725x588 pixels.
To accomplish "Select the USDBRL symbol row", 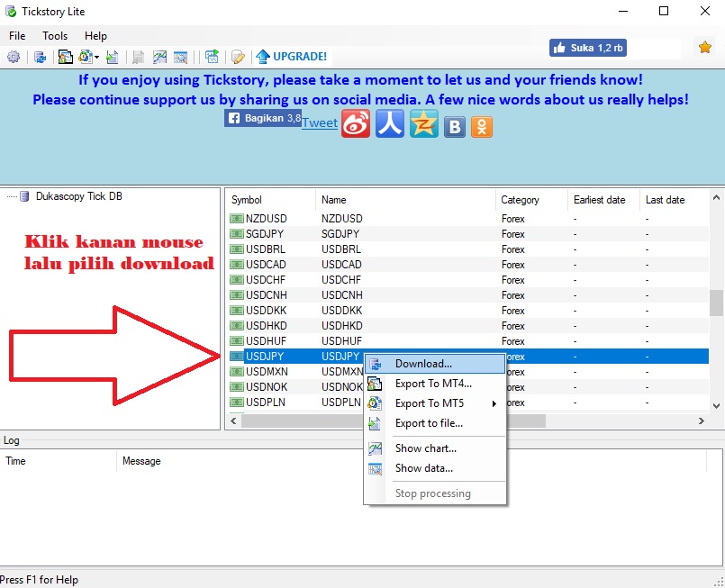I will [x=468, y=249].
